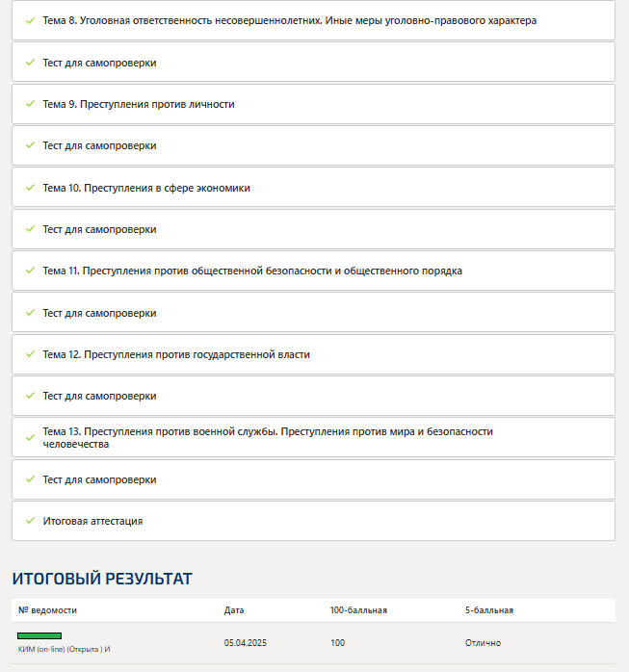Click the checkmark of the test under Тема 9
The height and width of the screenshot is (672, 629).
coord(30,145)
